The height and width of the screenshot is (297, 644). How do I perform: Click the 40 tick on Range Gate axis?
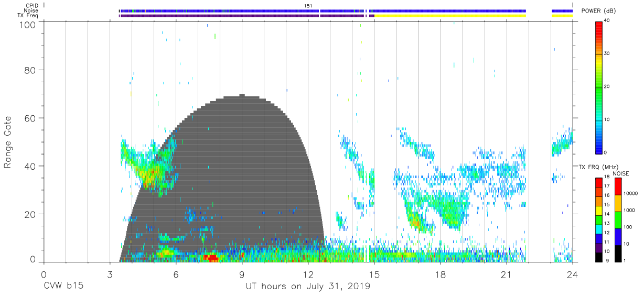(x=30, y=166)
